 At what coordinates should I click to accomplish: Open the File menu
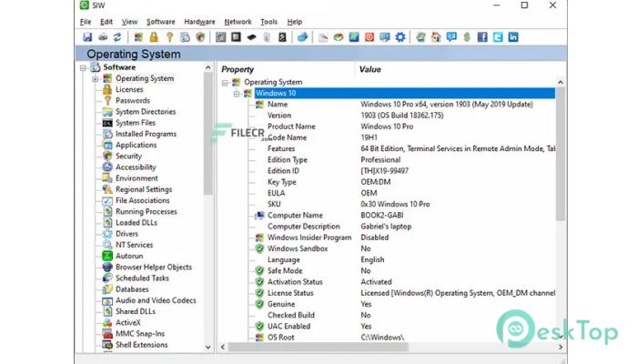coord(86,22)
